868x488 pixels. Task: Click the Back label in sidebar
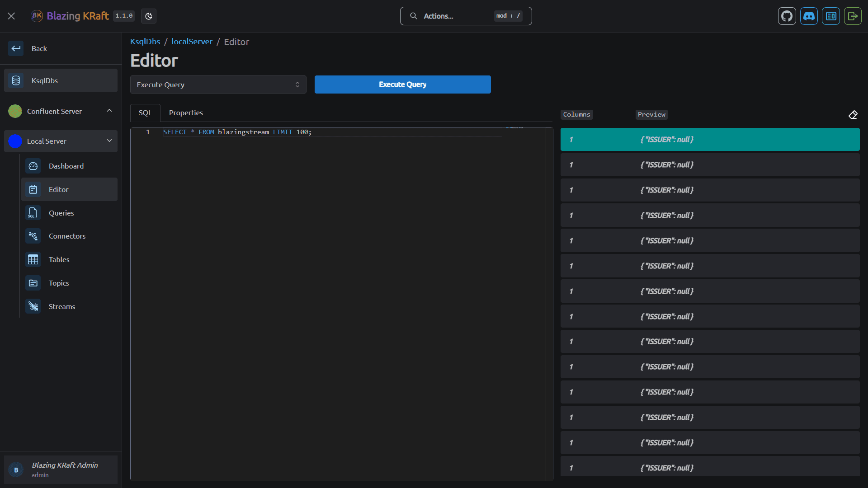[39, 49]
